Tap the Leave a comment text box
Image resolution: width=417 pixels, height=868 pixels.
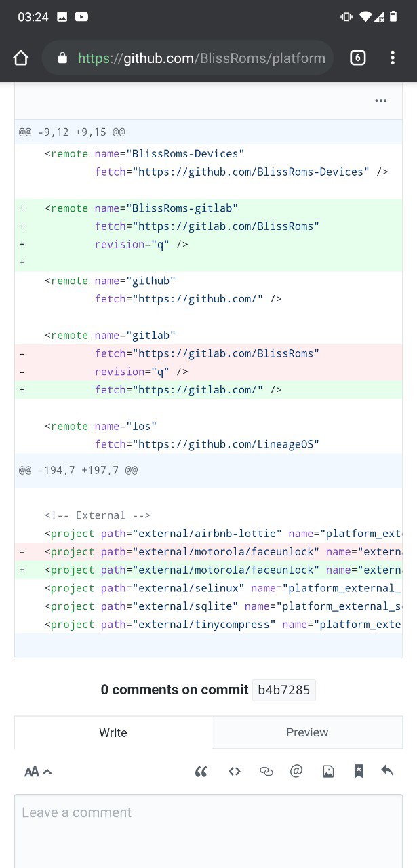pyautogui.click(x=209, y=831)
